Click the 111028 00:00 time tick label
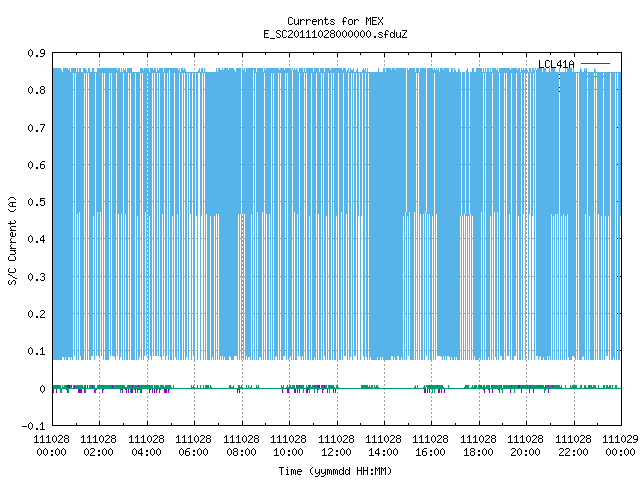The width and height of the screenshot is (640, 480). click(51, 446)
